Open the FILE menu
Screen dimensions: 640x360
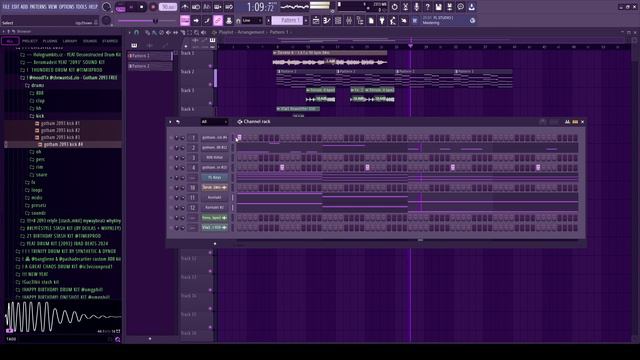[6, 7]
